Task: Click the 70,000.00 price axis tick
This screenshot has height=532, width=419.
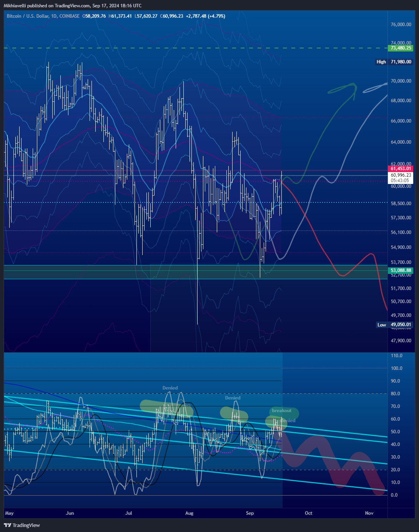Action: [x=401, y=81]
